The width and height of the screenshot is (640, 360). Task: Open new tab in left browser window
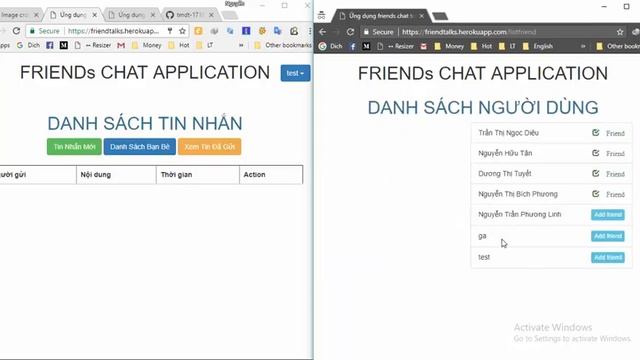point(230,16)
